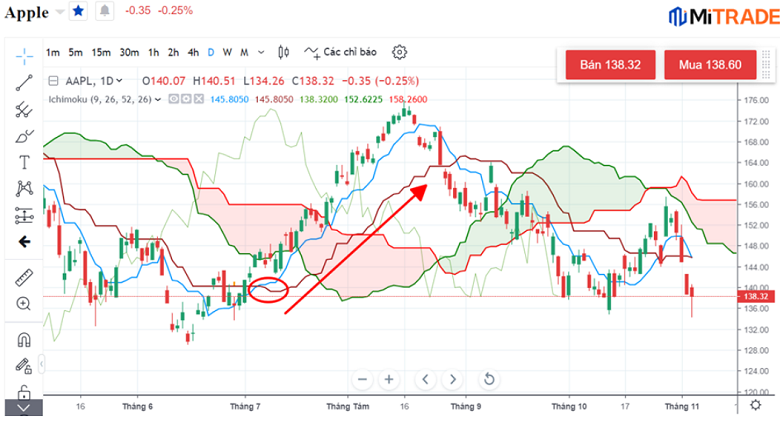Select the crosshair cursor tool
780x425 pixels.
tap(24, 55)
